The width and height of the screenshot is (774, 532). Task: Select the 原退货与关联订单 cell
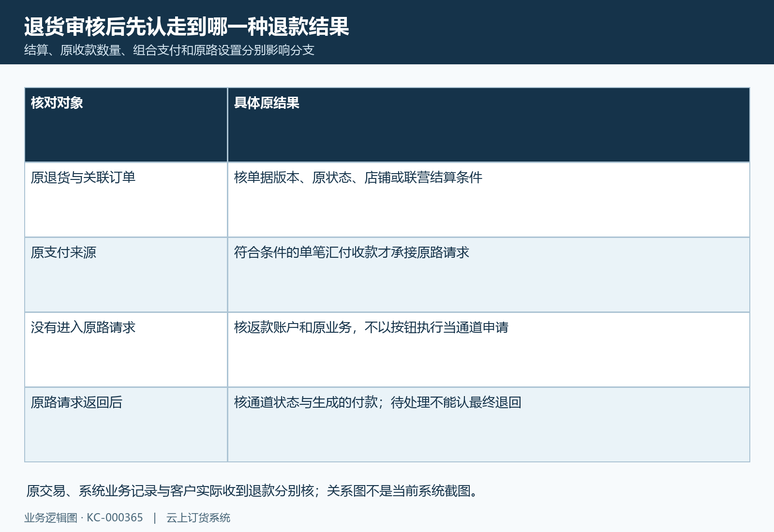pos(126,200)
